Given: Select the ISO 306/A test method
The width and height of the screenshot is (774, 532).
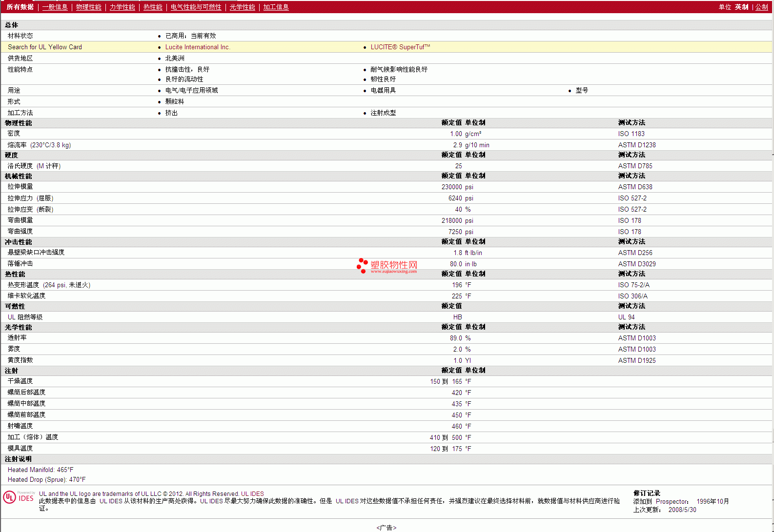Looking at the screenshot, I should [x=633, y=296].
